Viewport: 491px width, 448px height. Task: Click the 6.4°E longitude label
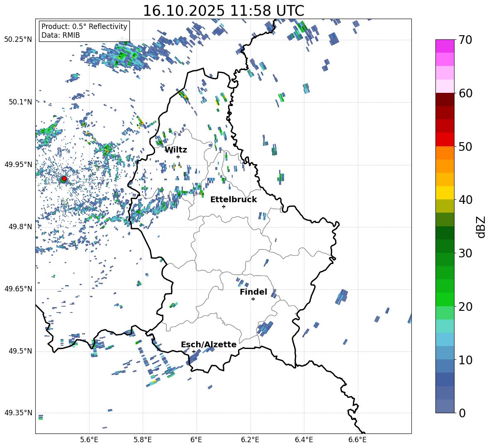[x=304, y=440]
